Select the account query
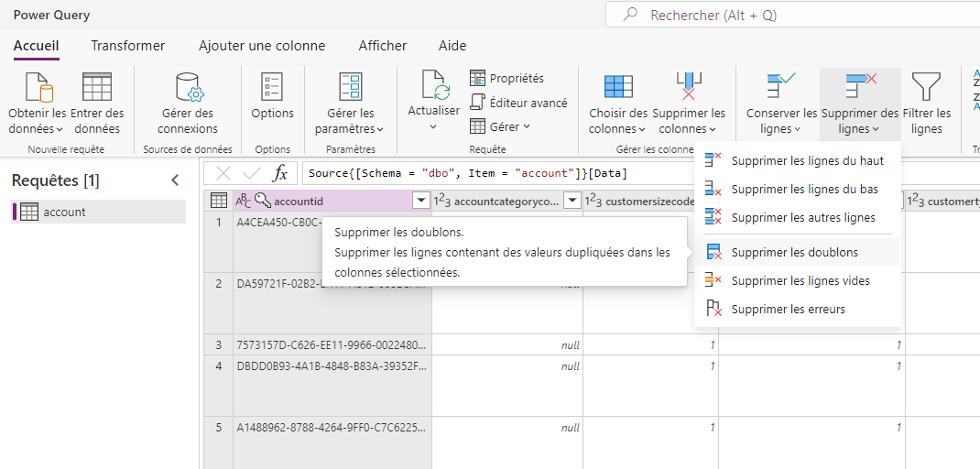The image size is (980, 469). pos(99,212)
